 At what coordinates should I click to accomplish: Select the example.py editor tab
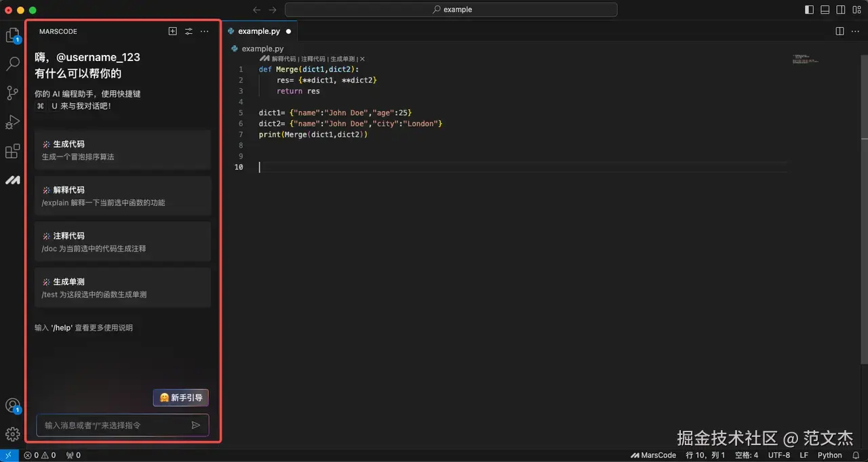point(260,31)
